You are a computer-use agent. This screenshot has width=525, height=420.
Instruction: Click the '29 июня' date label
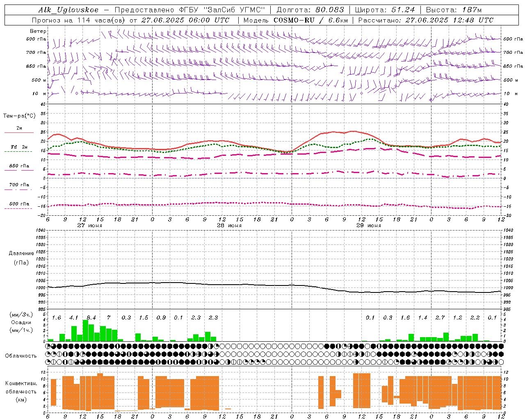[369, 226]
